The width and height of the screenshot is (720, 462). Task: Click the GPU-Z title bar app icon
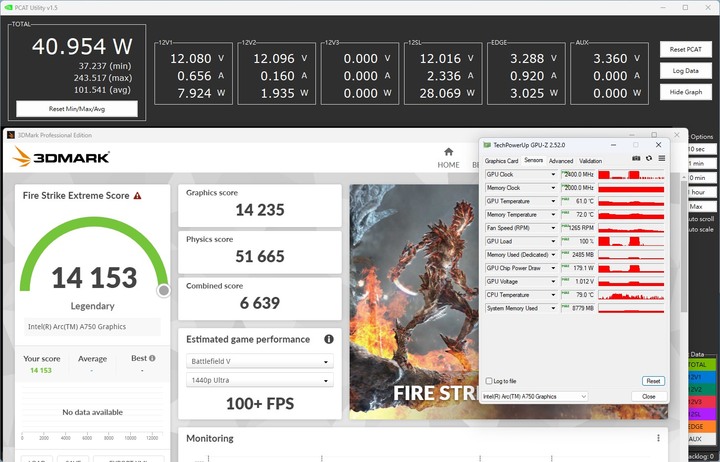pyautogui.click(x=487, y=145)
